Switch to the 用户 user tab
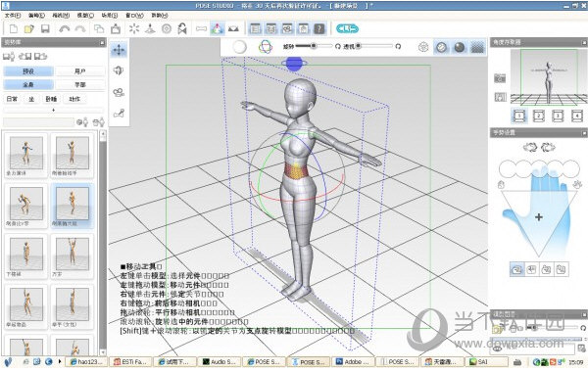The height and width of the screenshot is (372, 588). [80, 71]
